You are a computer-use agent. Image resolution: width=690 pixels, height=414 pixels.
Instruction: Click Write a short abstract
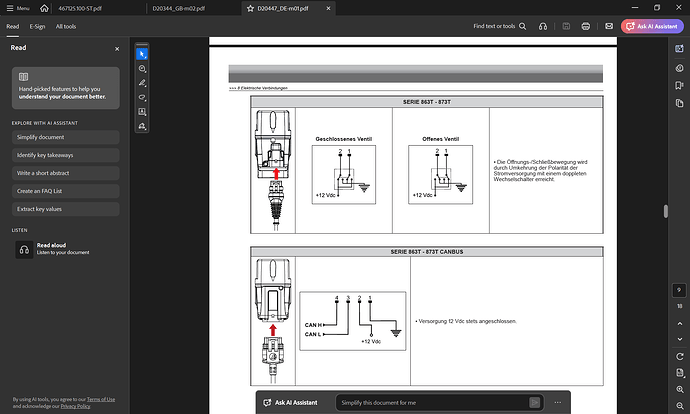(x=66, y=173)
